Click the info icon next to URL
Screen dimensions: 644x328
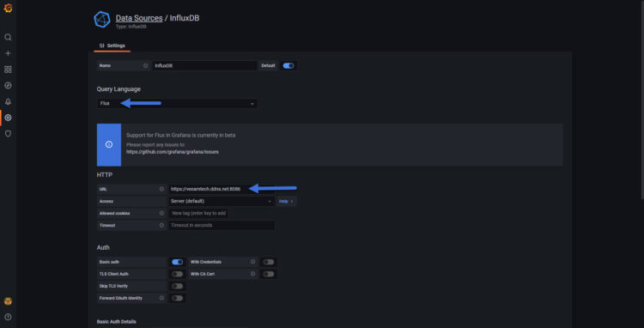(161, 189)
